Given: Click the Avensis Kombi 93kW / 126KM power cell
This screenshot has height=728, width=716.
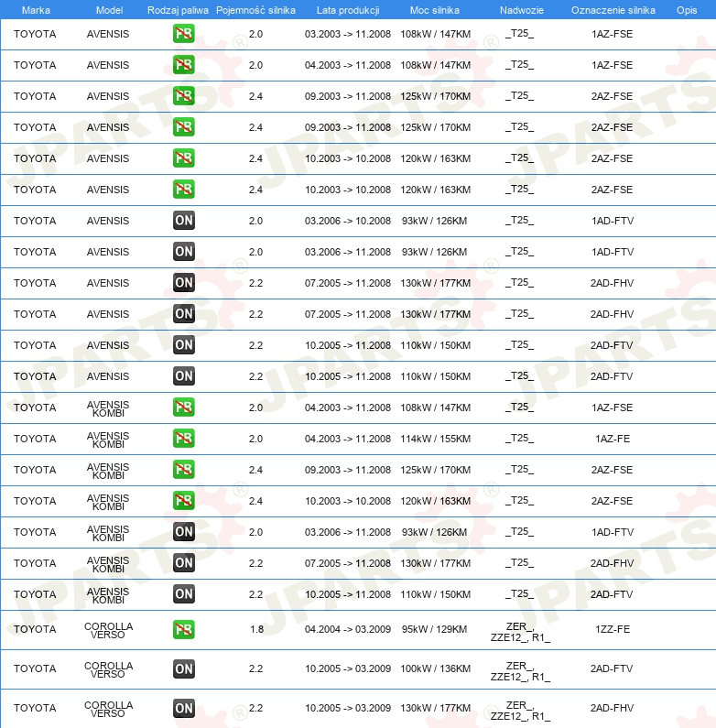Looking at the screenshot, I should tap(435, 532).
